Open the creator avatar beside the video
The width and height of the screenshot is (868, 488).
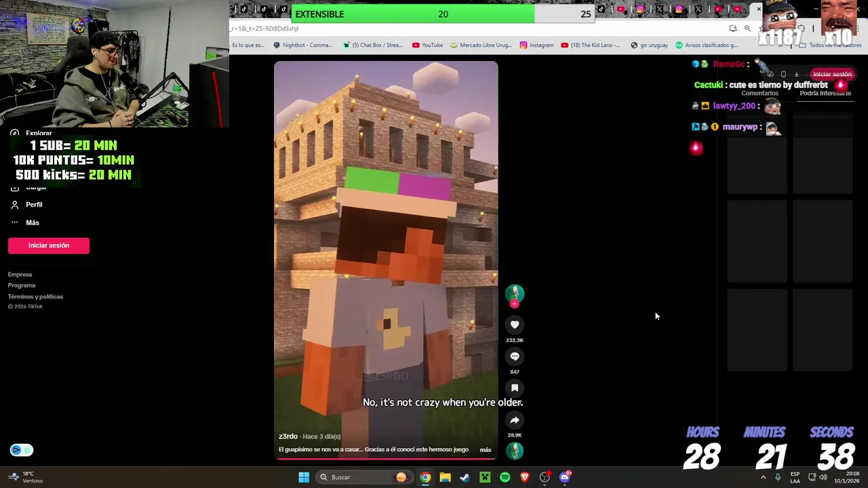(515, 294)
